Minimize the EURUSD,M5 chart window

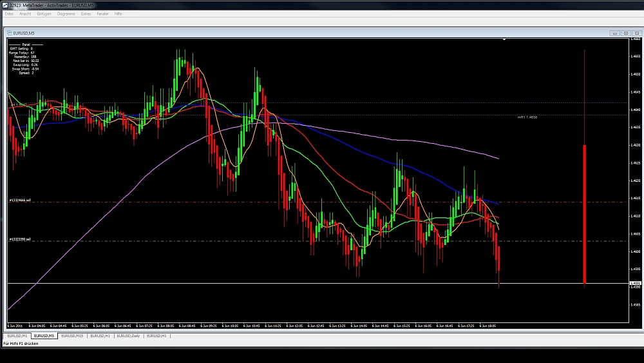[x=614, y=33]
